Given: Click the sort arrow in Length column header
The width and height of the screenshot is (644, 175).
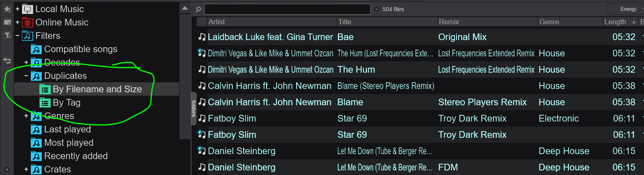Looking at the screenshot, I should click(x=634, y=22).
